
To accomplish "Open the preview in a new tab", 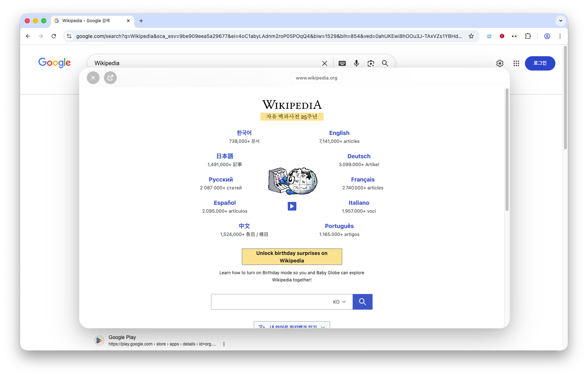I will click(110, 78).
